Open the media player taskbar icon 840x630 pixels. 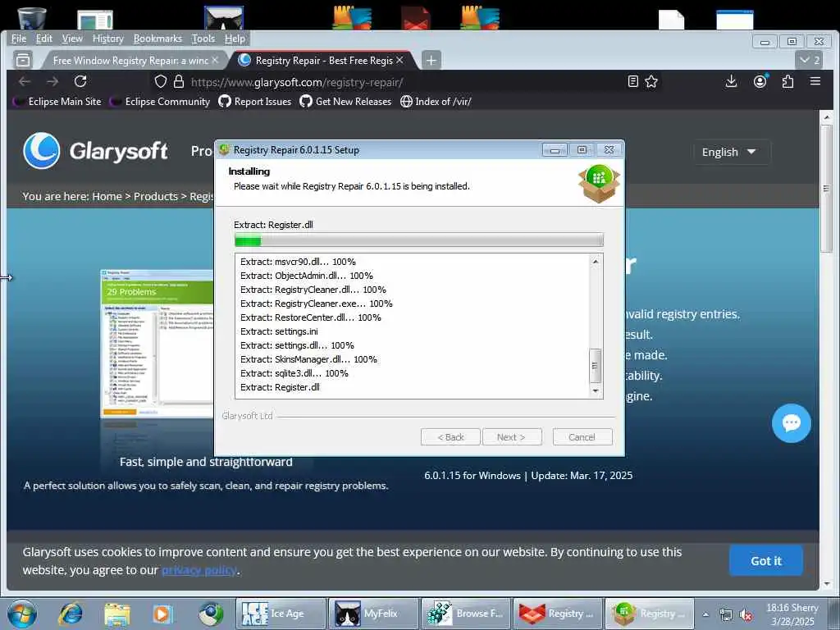click(x=163, y=614)
